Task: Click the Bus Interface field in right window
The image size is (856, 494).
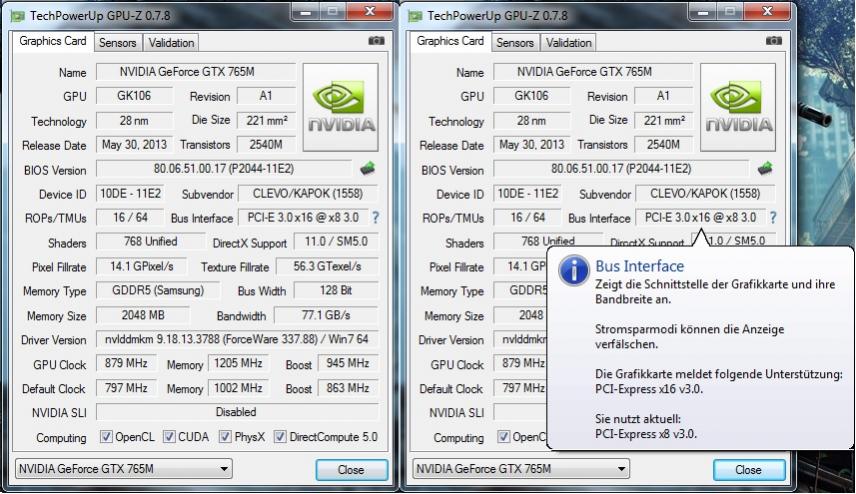Action: pyautogui.click(x=700, y=218)
